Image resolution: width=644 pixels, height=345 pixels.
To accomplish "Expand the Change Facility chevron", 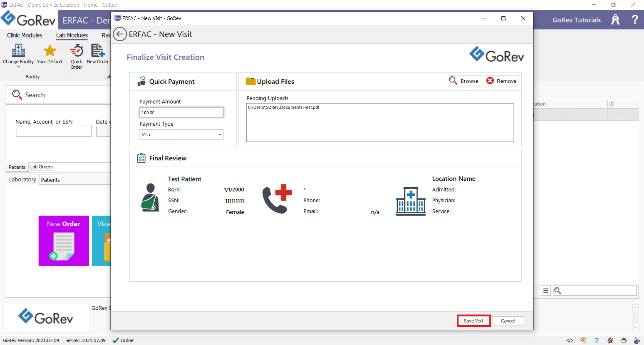I will click(18, 67).
